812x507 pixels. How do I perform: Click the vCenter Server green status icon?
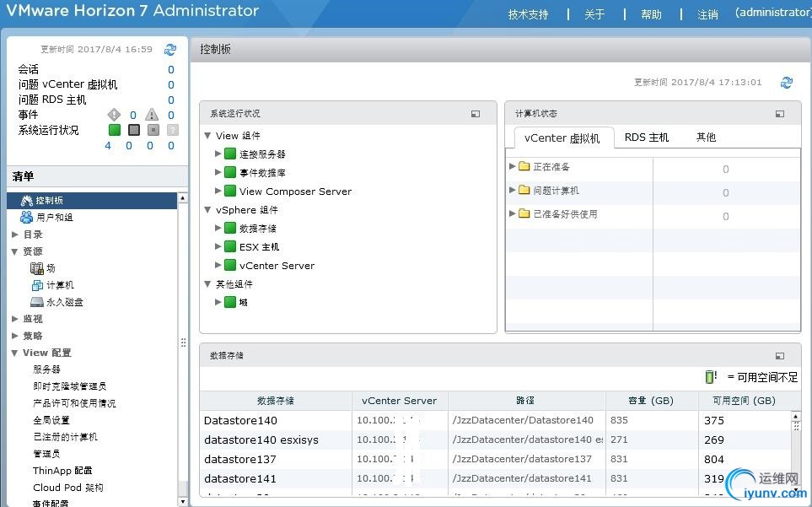click(x=230, y=265)
